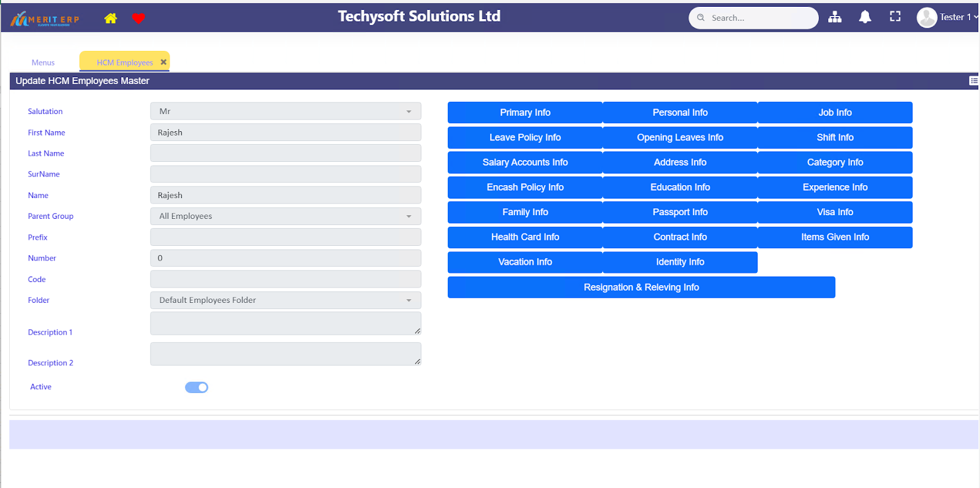980x488 pixels.
Task: Click the Description 1 text area
Action: [x=285, y=323]
